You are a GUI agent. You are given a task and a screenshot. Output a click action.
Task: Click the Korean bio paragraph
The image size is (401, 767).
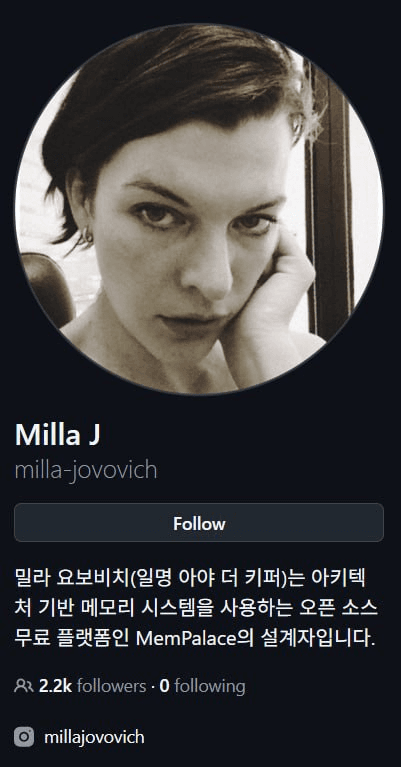tap(197, 608)
